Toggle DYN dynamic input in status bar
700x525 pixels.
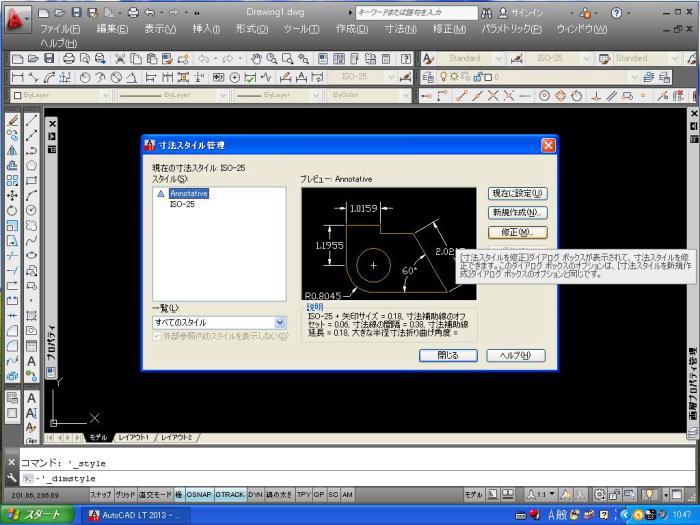tap(255, 495)
